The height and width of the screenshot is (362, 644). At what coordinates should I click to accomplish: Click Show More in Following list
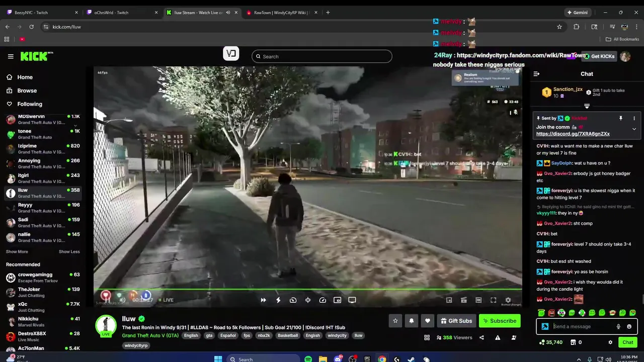[17, 251]
